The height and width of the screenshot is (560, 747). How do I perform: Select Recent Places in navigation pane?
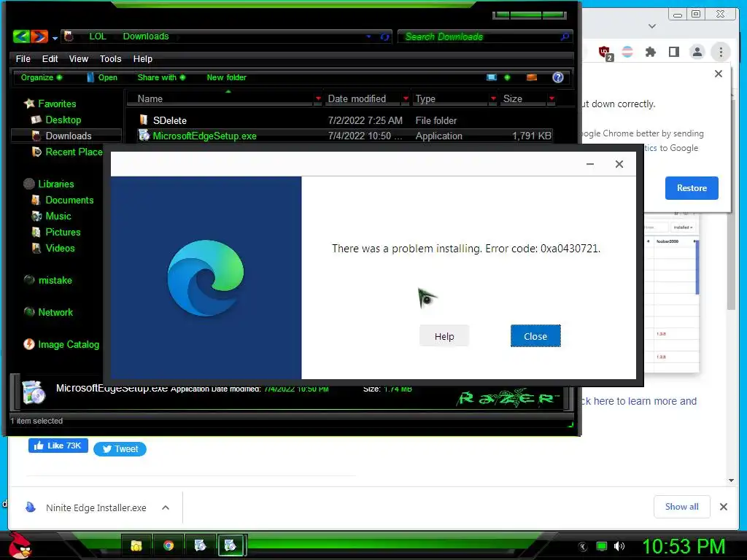click(68, 152)
